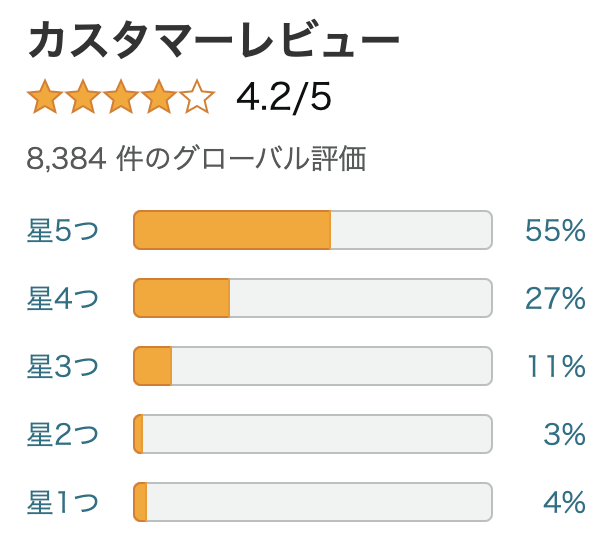
Task: Open the 星5つ reviews link
Action: [62, 230]
